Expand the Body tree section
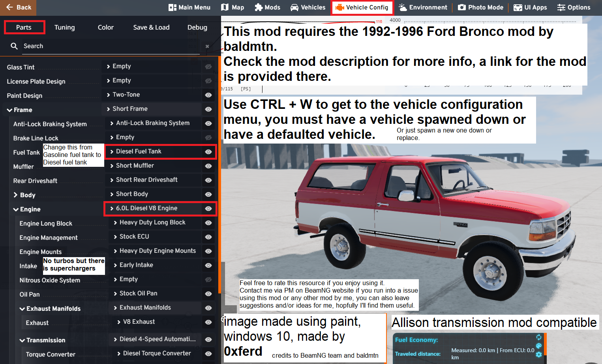 (16, 195)
